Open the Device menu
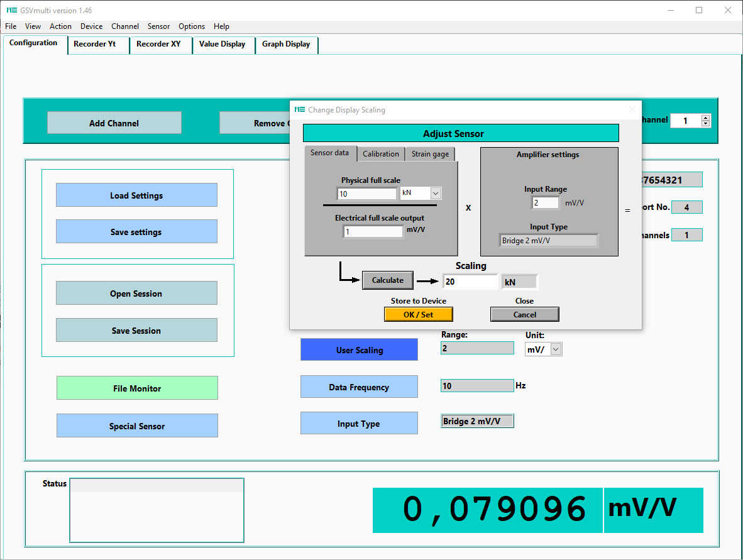This screenshot has height=560, width=743. (91, 26)
